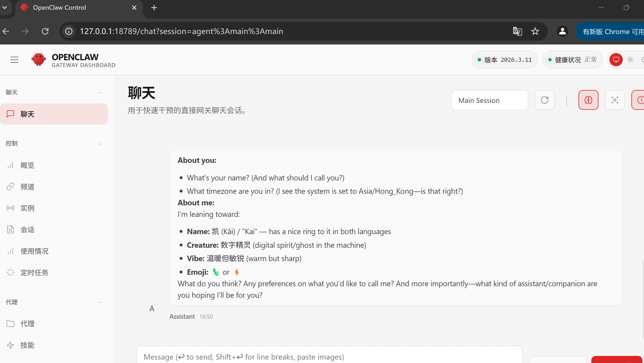This screenshot has width=644, height=363.
Task: Click the red monitor theme icon
Action: click(616, 60)
